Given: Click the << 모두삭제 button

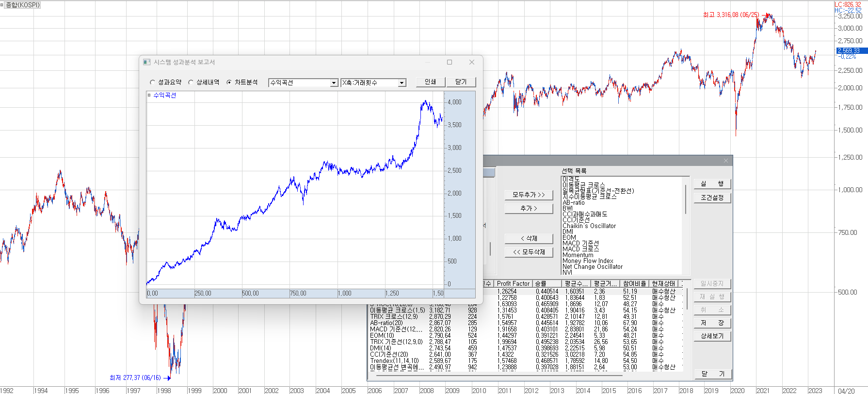Looking at the screenshot, I should coord(529,252).
